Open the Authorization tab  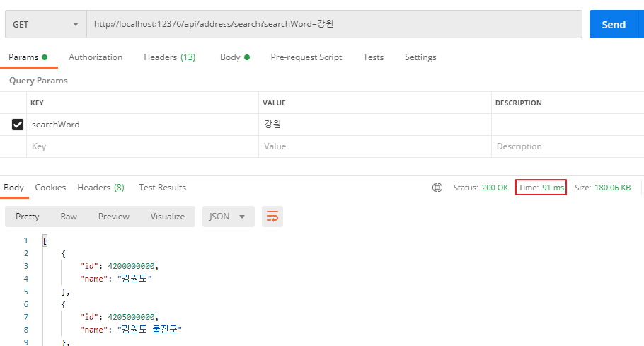(x=96, y=57)
